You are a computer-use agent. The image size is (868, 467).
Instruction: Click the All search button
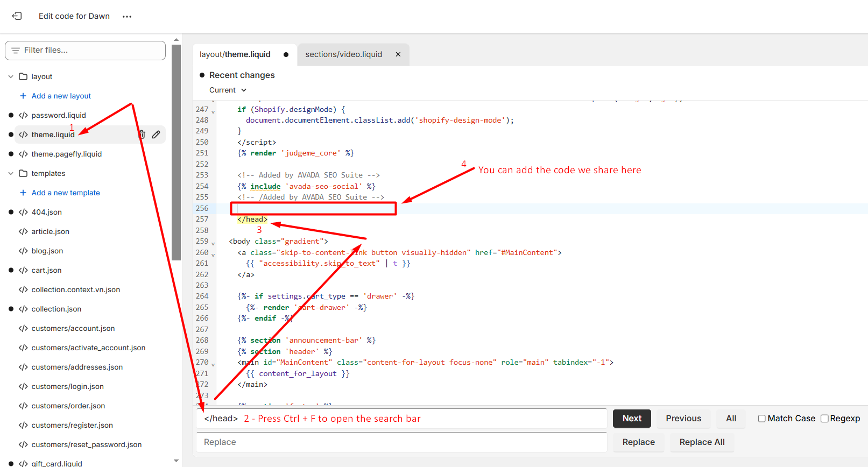pos(731,419)
